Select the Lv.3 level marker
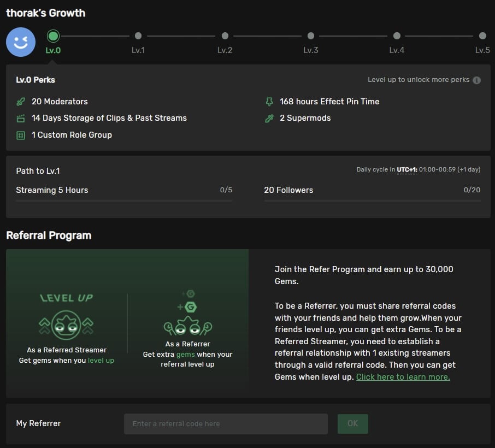495x448 pixels. 311,36
